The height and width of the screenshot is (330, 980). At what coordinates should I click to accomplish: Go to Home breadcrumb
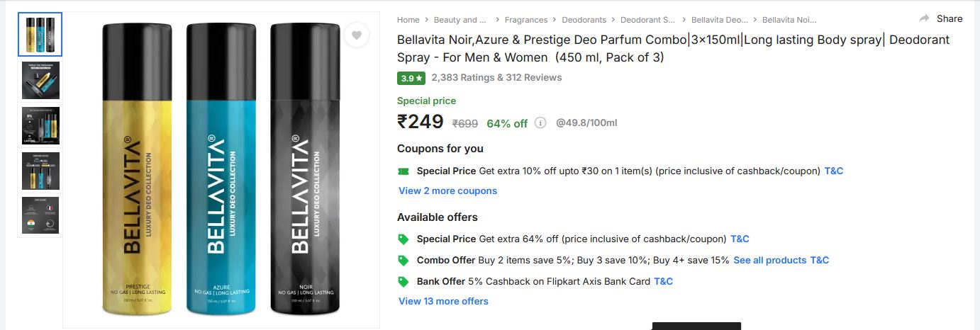pos(408,20)
